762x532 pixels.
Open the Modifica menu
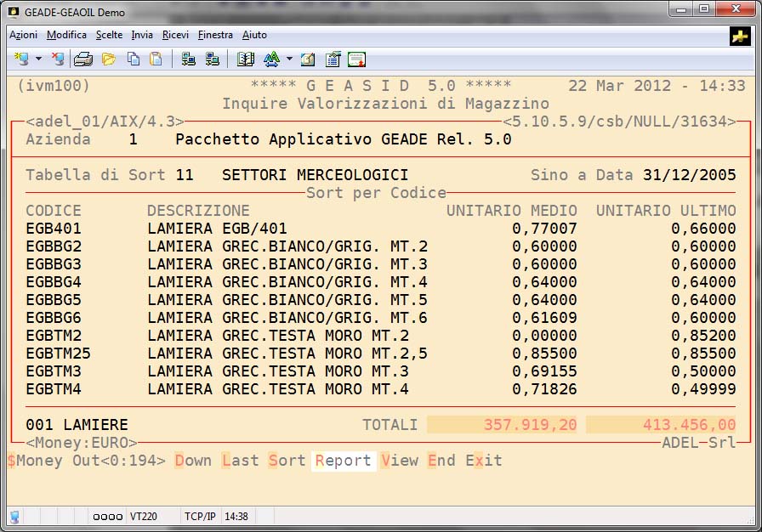[x=66, y=35]
